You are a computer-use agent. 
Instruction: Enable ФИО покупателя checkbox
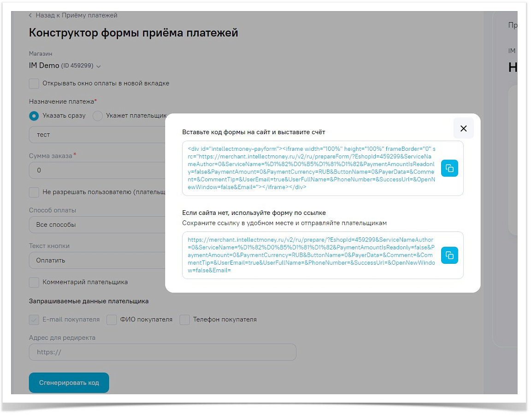(112, 320)
